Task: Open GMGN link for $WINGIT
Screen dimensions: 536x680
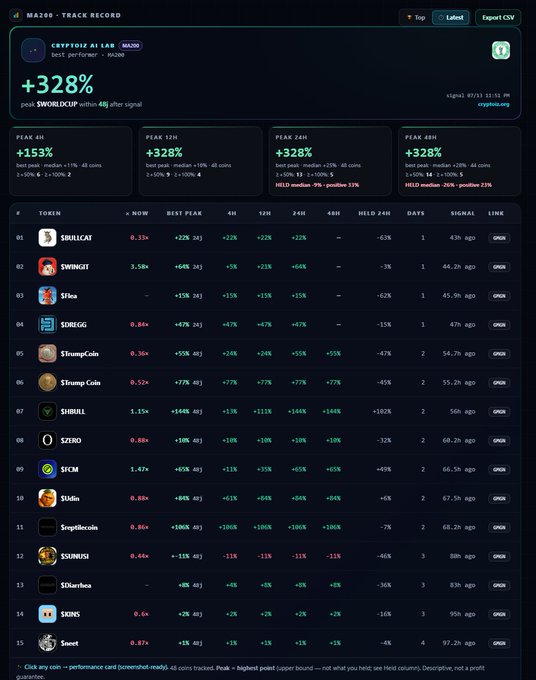Action: tap(499, 267)
